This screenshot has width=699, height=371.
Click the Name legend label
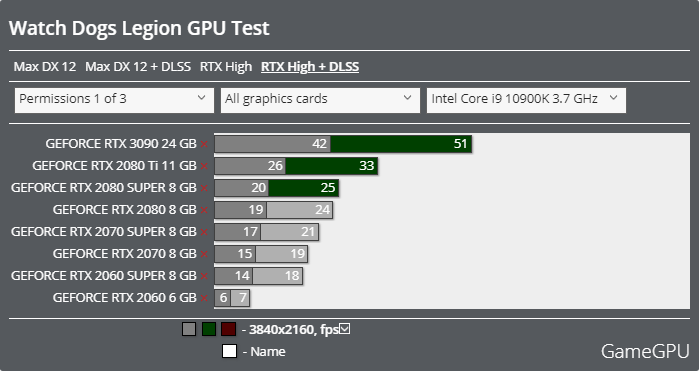tap(267, 351)
